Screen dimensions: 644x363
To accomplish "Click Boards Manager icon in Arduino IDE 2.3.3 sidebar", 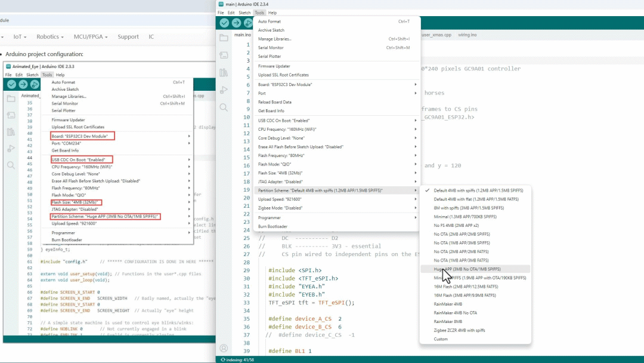I will pos(11,115).
